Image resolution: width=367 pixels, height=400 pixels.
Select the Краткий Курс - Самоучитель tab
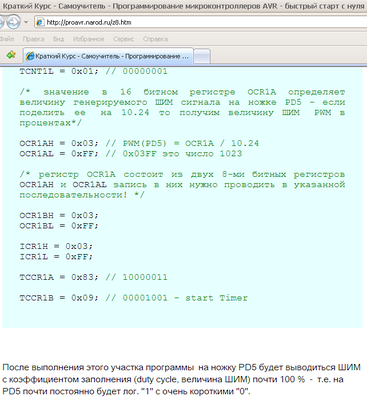(108, 56)
